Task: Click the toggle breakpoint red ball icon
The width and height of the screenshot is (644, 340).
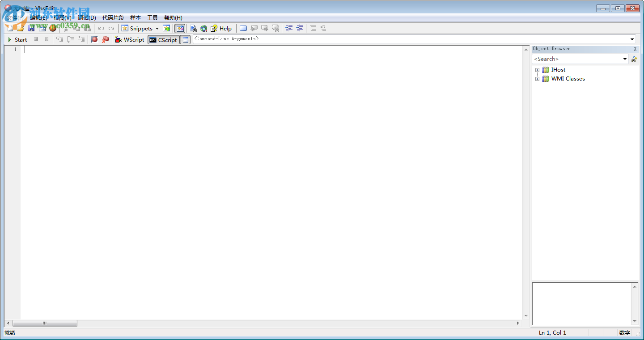Action: tap(94, 39)
